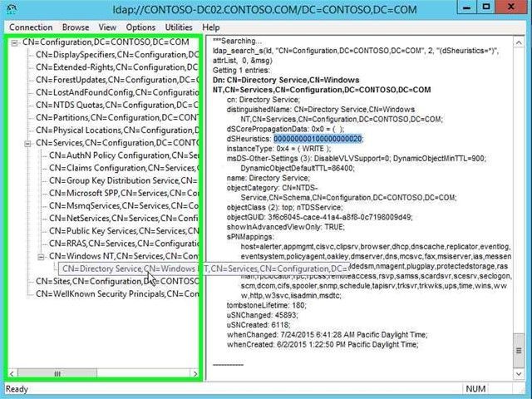Click the tree pane horizontal scrollbar thumb
532x399 pixels.
tap(57, 373)
